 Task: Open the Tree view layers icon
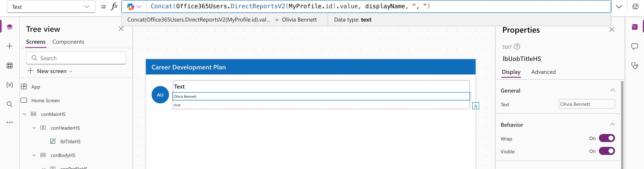click(x=9, y=27)
